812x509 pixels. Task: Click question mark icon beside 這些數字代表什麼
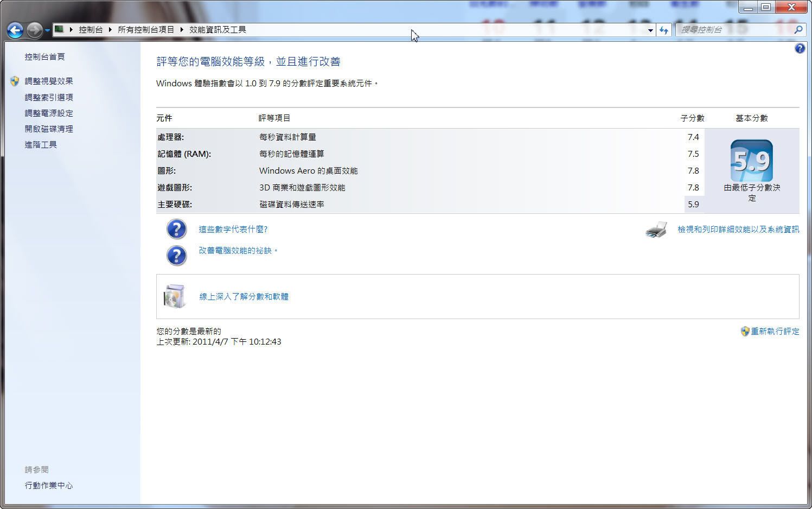[x=176, y=229]
